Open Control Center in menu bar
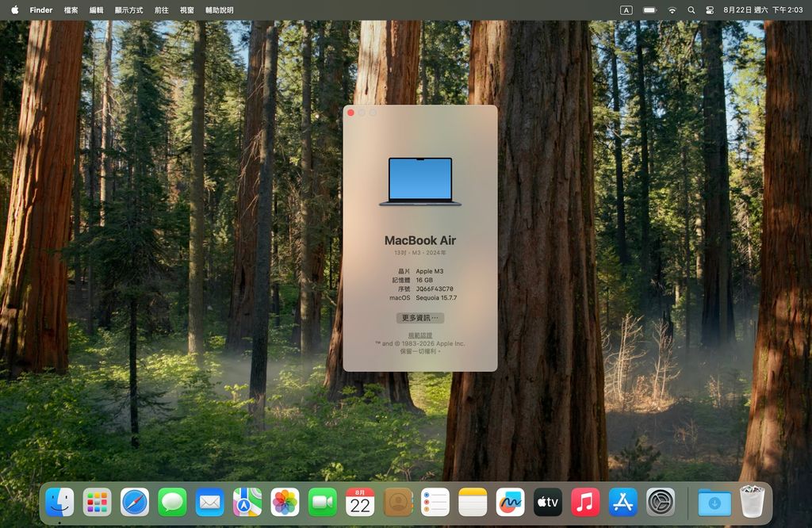812x528 pixels. (710, 10)
